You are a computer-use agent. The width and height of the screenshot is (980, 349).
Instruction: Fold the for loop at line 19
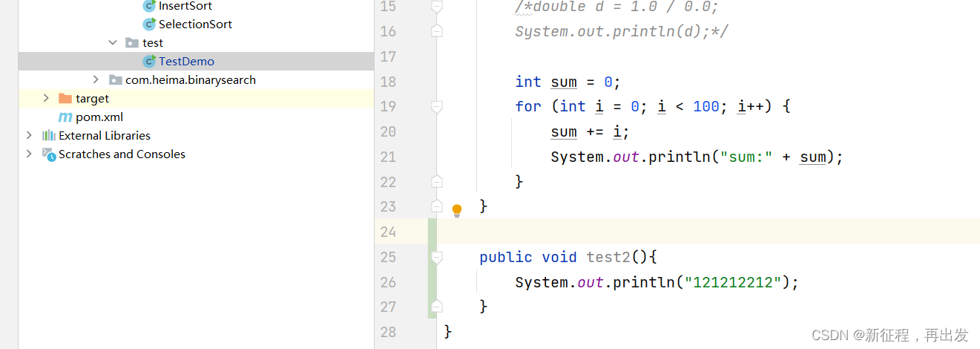437,107
